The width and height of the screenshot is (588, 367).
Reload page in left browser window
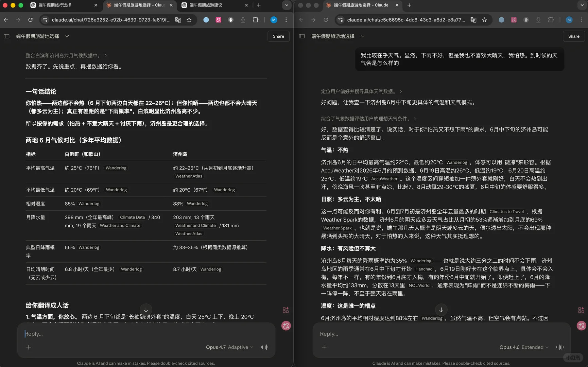point(31,20)
